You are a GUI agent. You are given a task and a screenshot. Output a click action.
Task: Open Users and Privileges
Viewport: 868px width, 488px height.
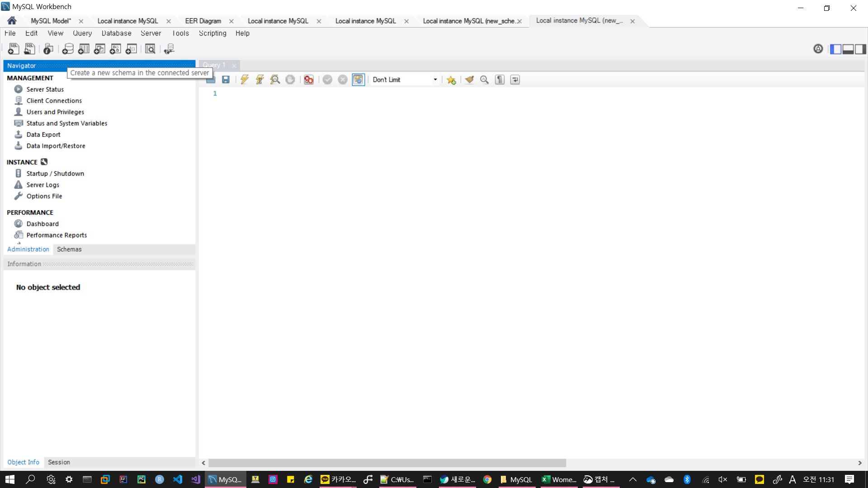tap(55, 112)
